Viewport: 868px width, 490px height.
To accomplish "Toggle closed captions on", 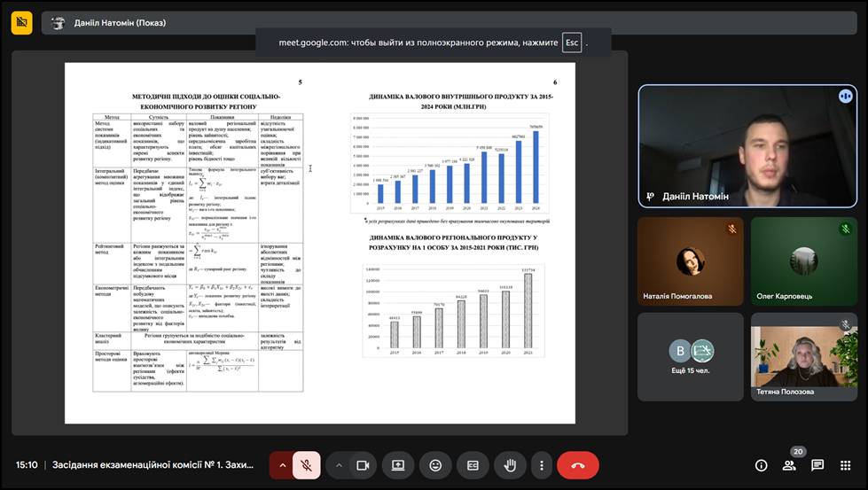I will coord(473,465).
